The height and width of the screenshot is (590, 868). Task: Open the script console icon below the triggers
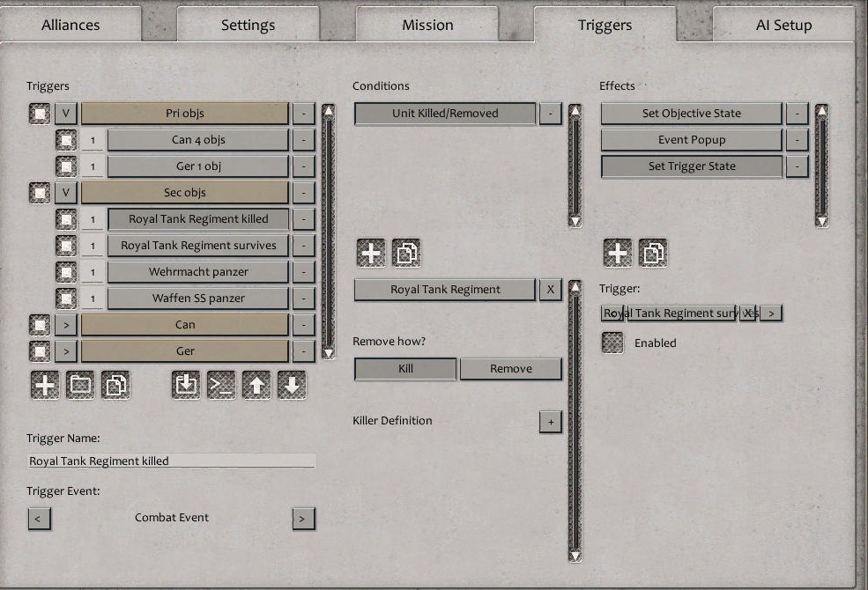coord(221,385)
